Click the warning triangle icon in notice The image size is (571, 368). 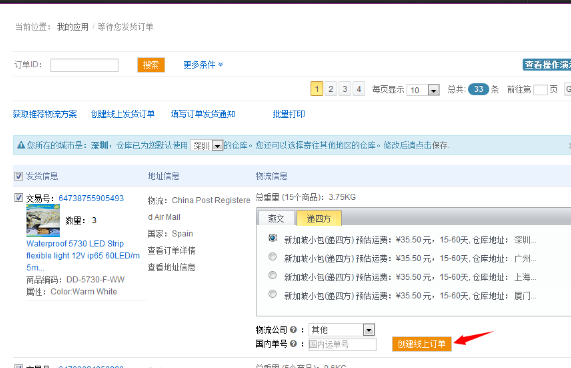(x=21, y=145)
